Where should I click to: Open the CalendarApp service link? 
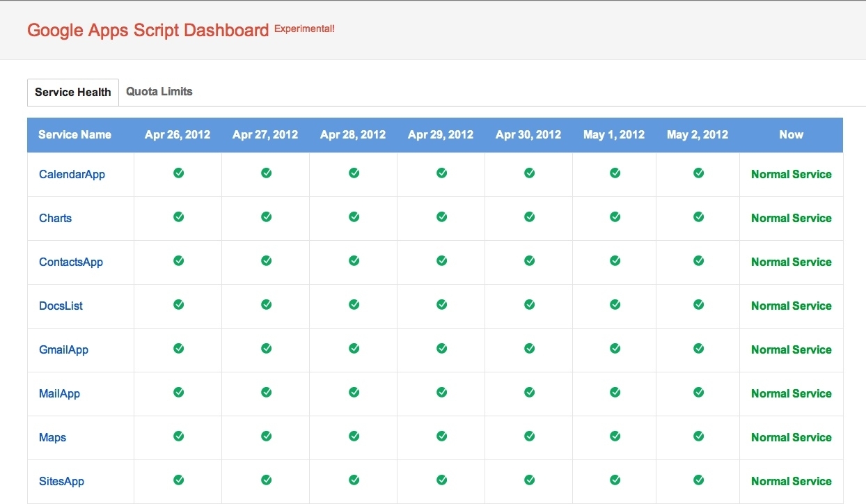point(72,174)
